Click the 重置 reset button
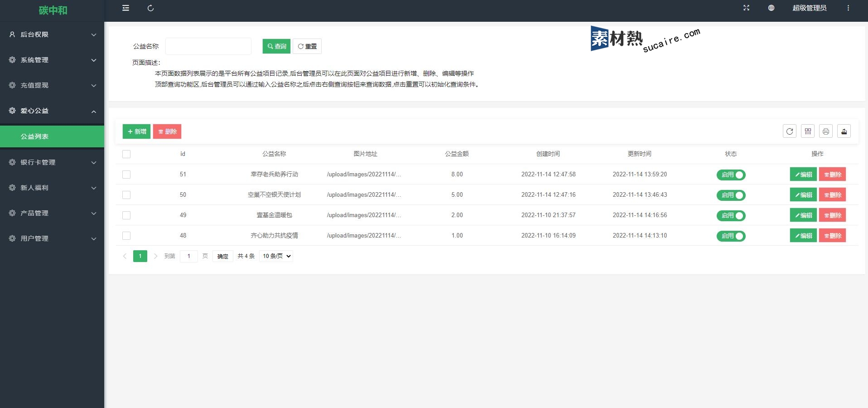Screen dimensions: 868x408 (307, 46)
